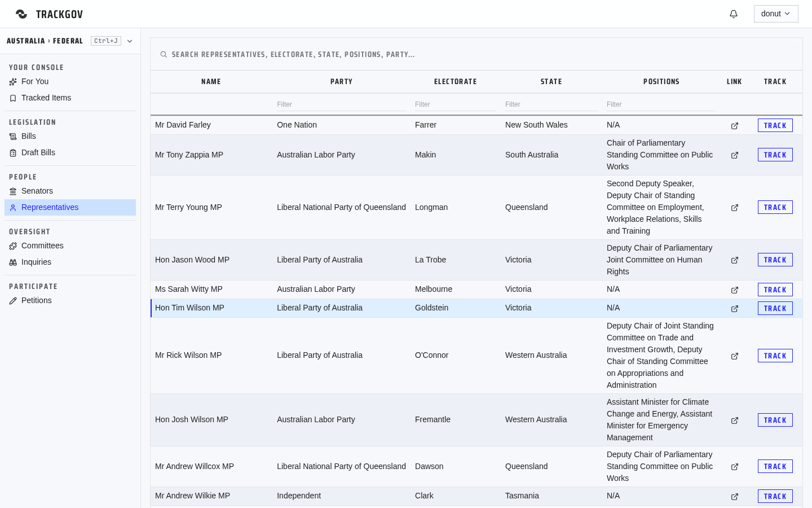Viewport: 812px width, 508px height.
Task: Open external link for Hon Josh Wilson
Action: 735,421
